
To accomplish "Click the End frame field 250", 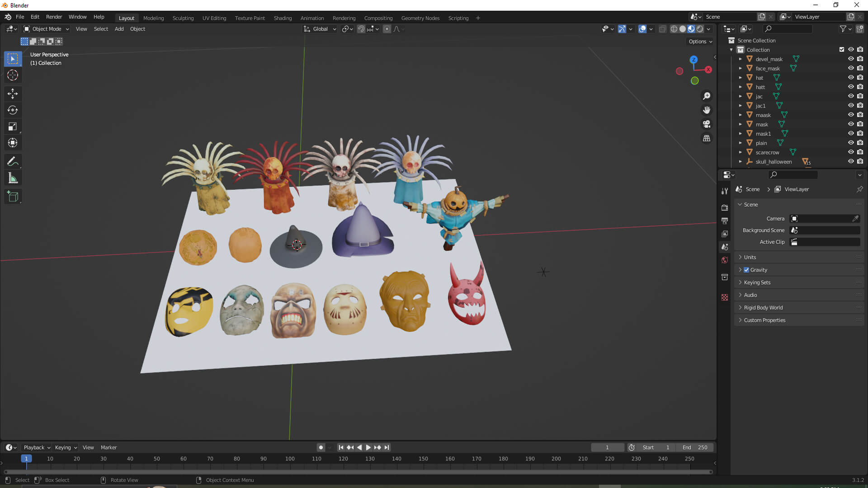I will (695, 447).
